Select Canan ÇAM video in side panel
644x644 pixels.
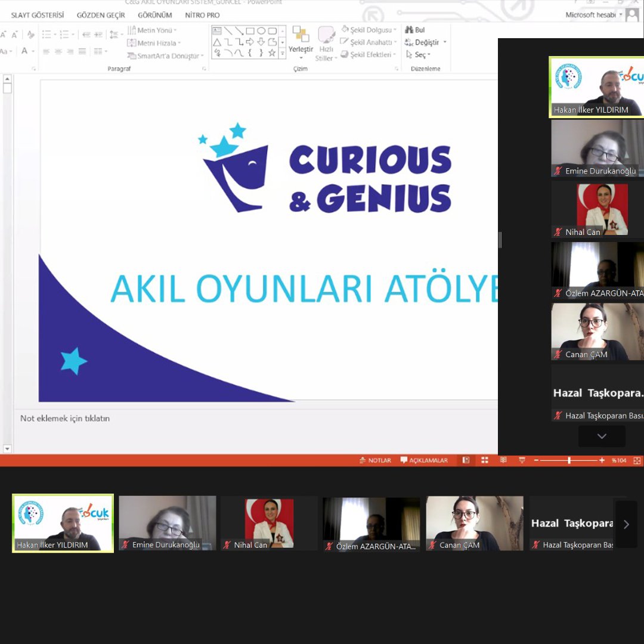pyautogui.click(x=597, y=332)
